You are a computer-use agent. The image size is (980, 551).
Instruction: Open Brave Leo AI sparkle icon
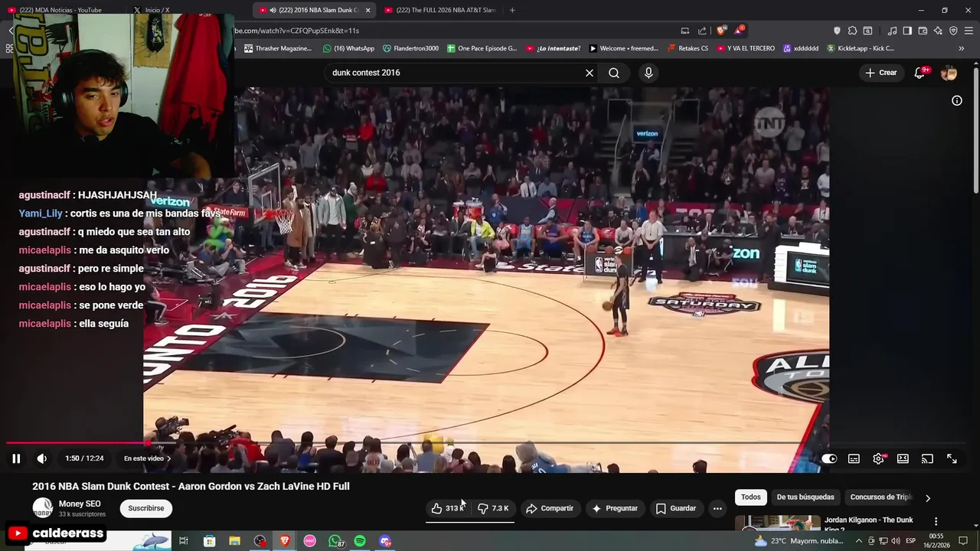click(938, 31)
